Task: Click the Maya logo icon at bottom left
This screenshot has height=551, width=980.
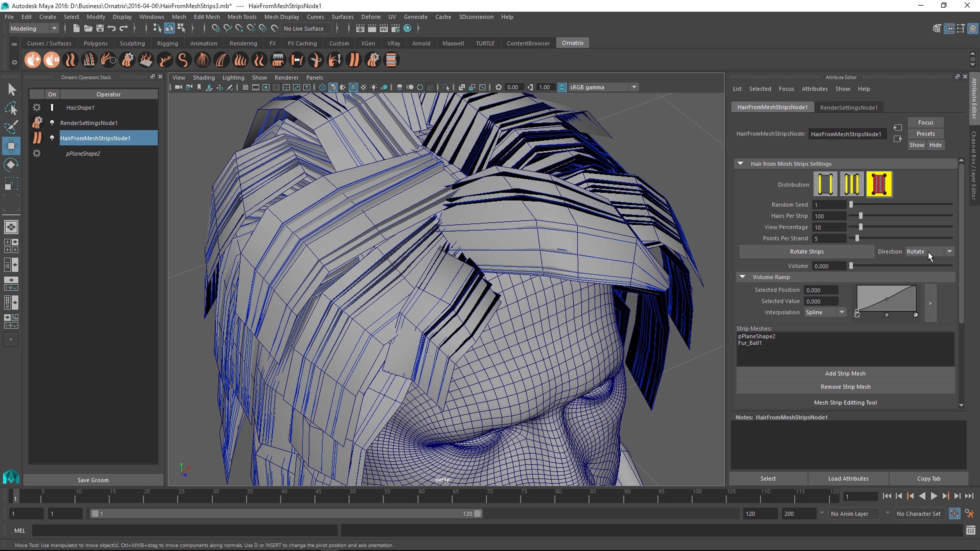Action: (11, 476)
